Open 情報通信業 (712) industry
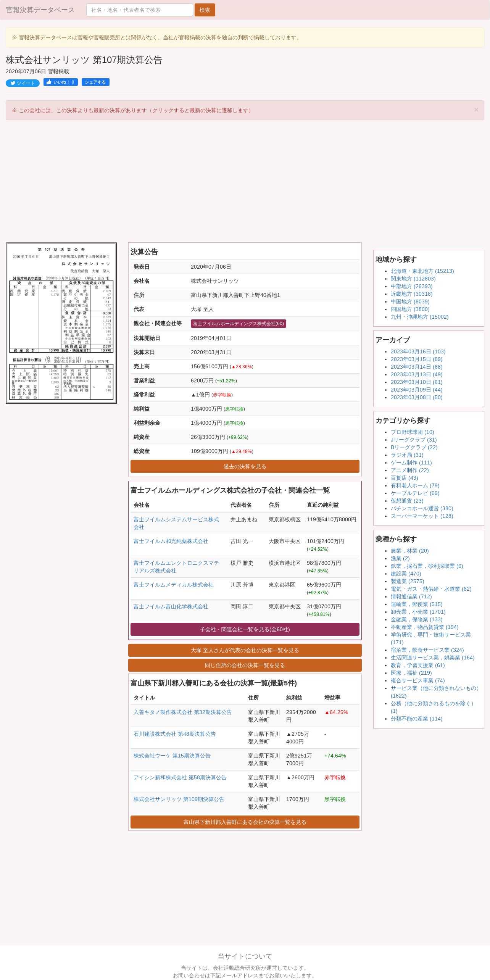The height and width of the screenshot is (980, 490). [411, 596]
